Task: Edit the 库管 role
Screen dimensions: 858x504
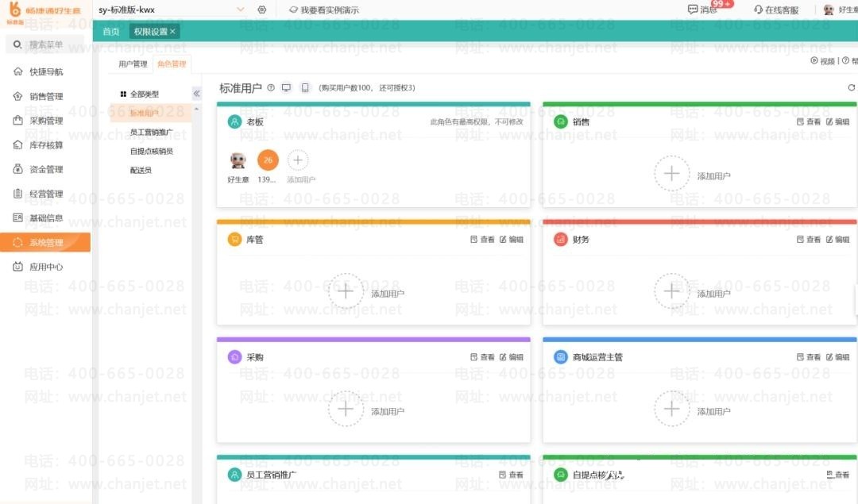Action: (512, 240)
